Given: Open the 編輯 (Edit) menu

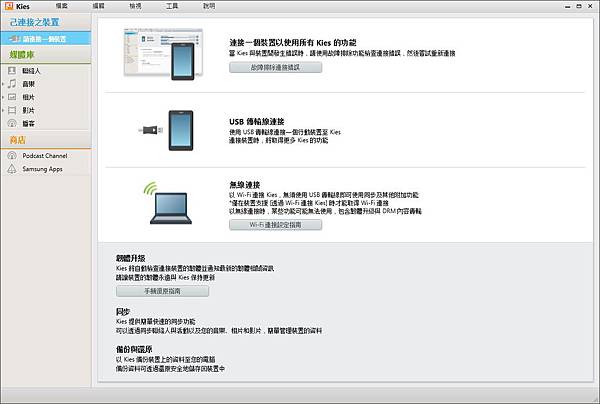Looking at the screenshot, I should 98,6.
